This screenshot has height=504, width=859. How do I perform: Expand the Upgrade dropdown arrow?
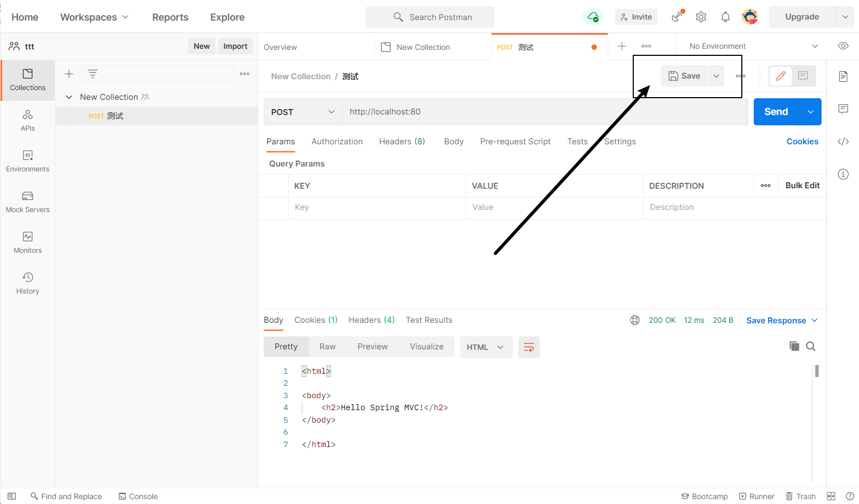[845, 17]
